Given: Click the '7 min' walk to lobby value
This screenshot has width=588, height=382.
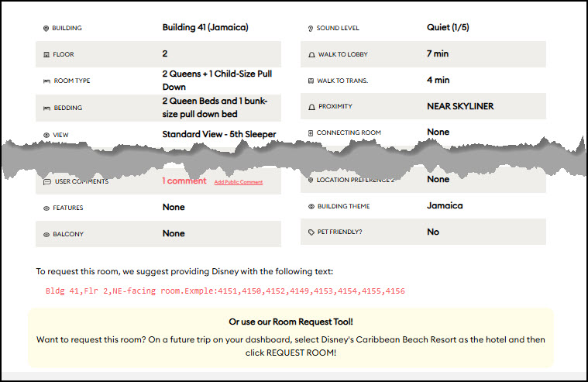Looking at the screenshot, I should coord(438,53).
